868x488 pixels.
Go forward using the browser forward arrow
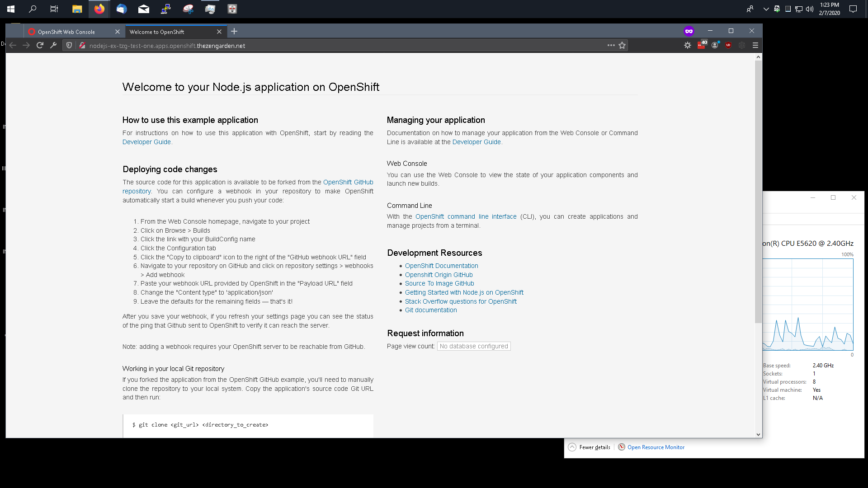(26, 45)
